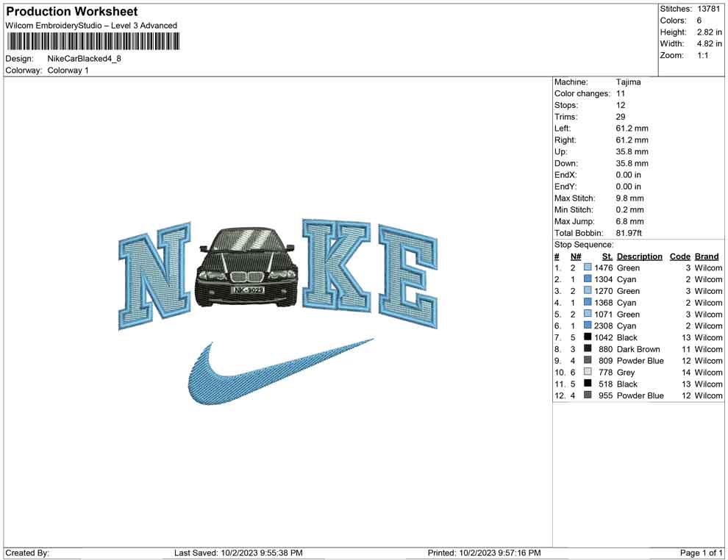Viewport: 728px width, 560px height.
Task: Select the Black color chip in stop 7
Action: coord(588,337)
